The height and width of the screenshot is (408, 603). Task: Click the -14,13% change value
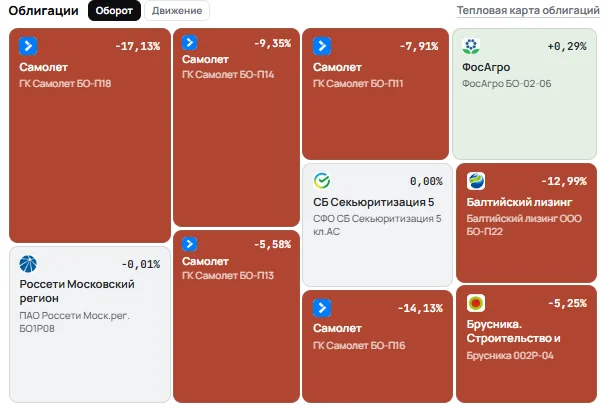[x=420, y=308]
